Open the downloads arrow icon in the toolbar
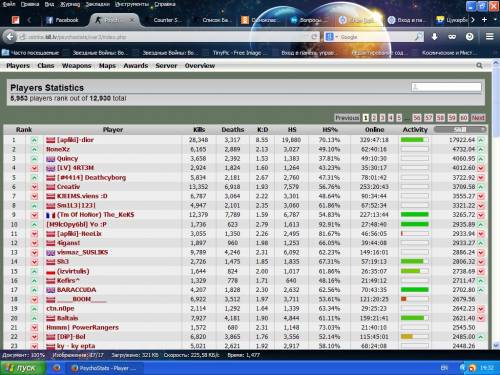Image resolution: width=500 pixels, height=375 pixels. [434, 37]
